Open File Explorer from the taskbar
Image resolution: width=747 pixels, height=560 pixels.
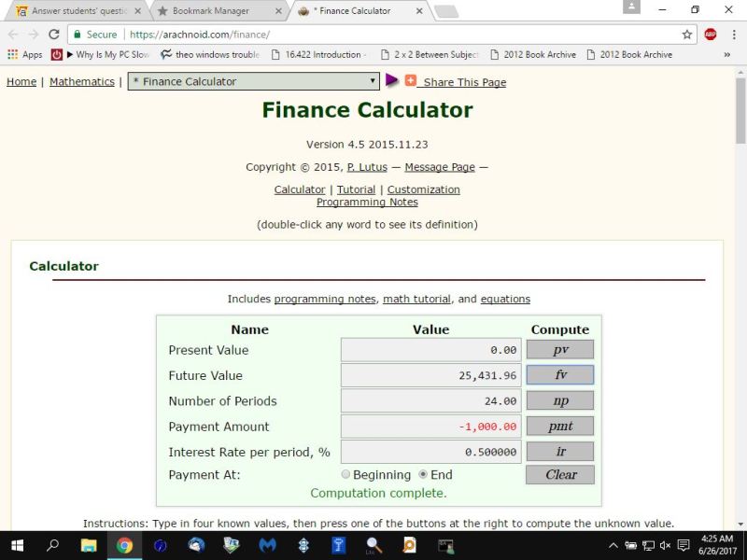pos(89,546)
